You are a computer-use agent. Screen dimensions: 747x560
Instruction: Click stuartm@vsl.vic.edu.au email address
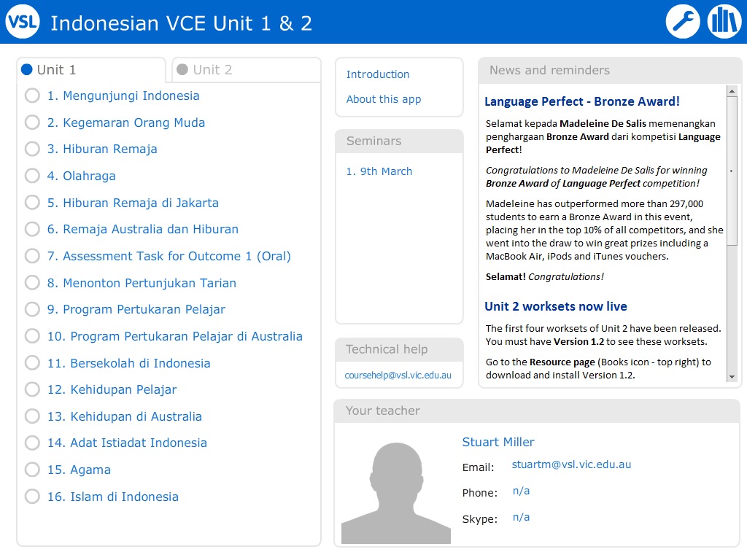(x=571, y=464)
